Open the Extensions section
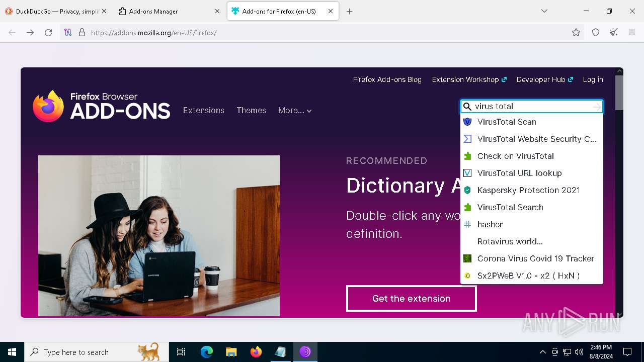The width and height of the screenshot is (644, 362). (204, 110)
